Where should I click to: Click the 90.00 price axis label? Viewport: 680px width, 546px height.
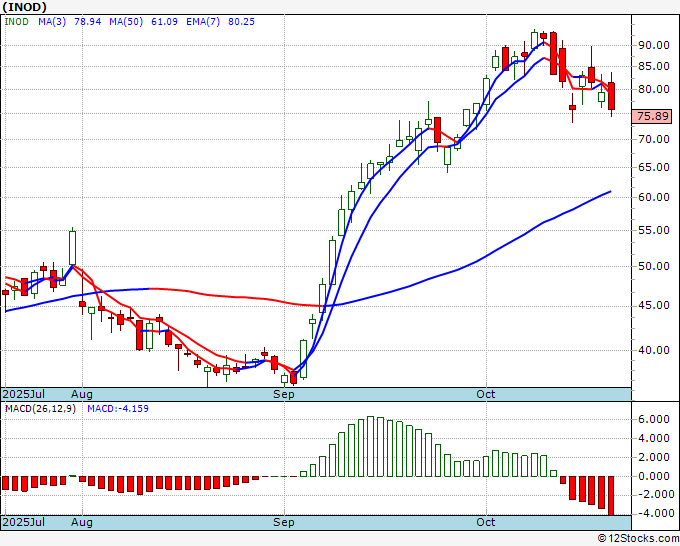point(653,45)
